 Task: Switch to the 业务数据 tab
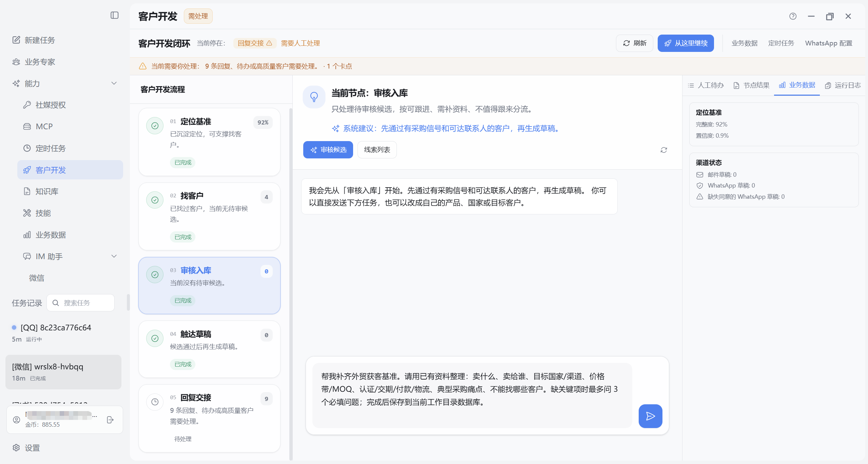click(x=797, y=85)
